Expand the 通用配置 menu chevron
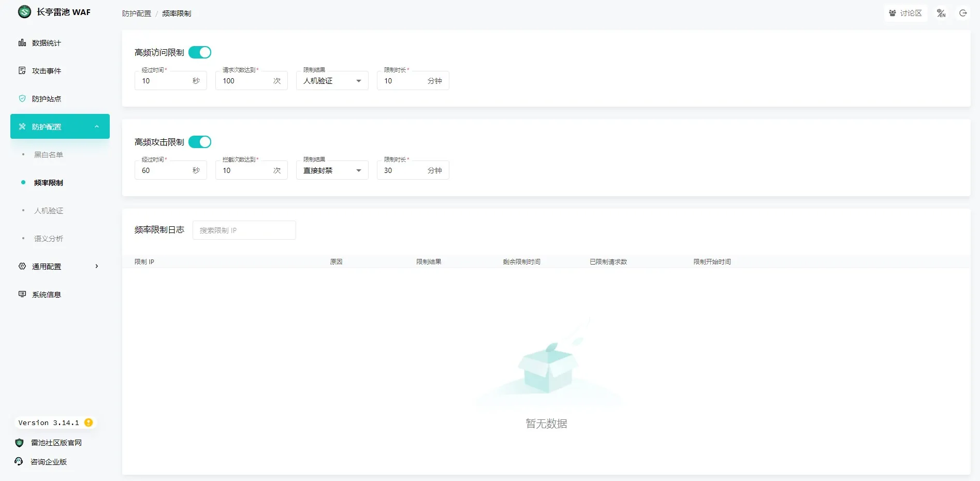The width and height of the screenshot is (980, 481). (x=97, y=267)
